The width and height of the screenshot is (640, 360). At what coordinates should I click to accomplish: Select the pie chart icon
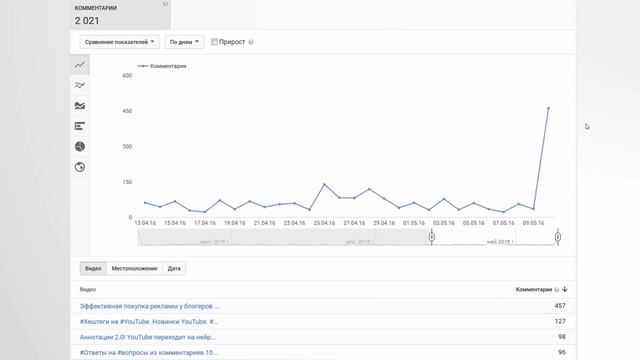coord(80,147)
